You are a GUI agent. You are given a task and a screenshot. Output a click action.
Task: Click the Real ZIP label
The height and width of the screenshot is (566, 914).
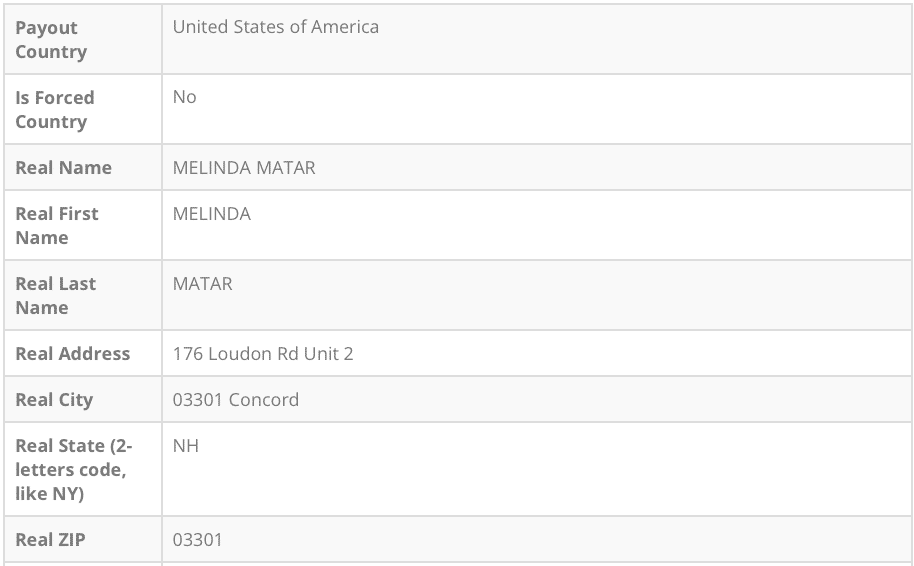pyautogui.click(x=51, y=540)
